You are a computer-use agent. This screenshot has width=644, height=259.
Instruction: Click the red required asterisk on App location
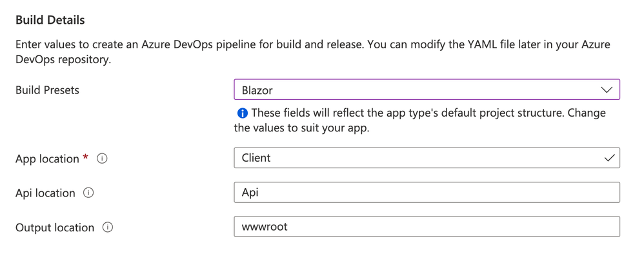(86, 158)
